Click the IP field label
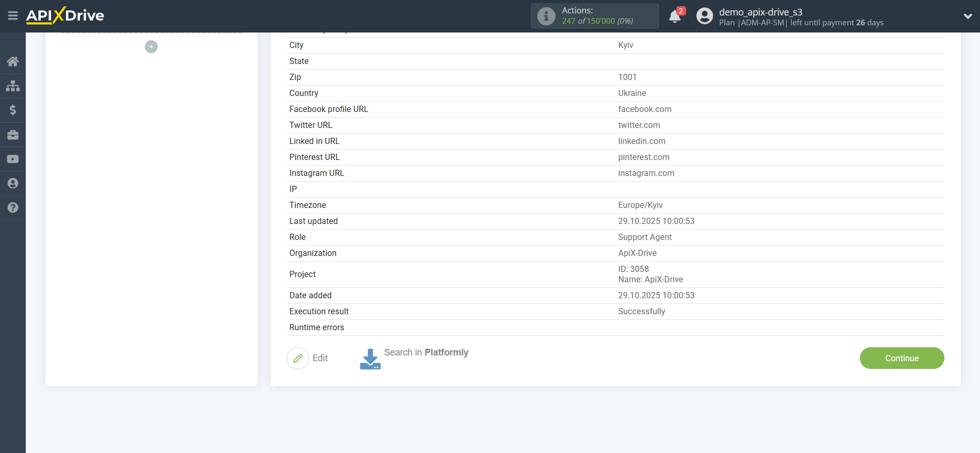 coord(293,189)
